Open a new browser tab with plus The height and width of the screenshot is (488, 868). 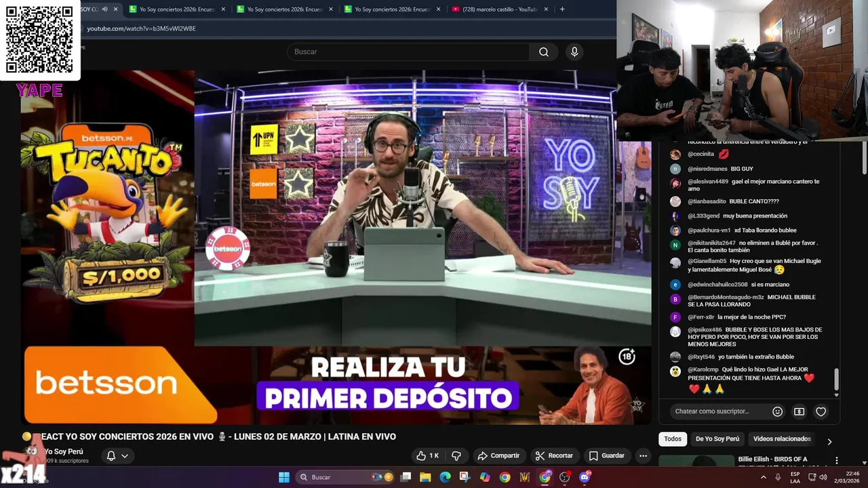click(x=562, y=9)
